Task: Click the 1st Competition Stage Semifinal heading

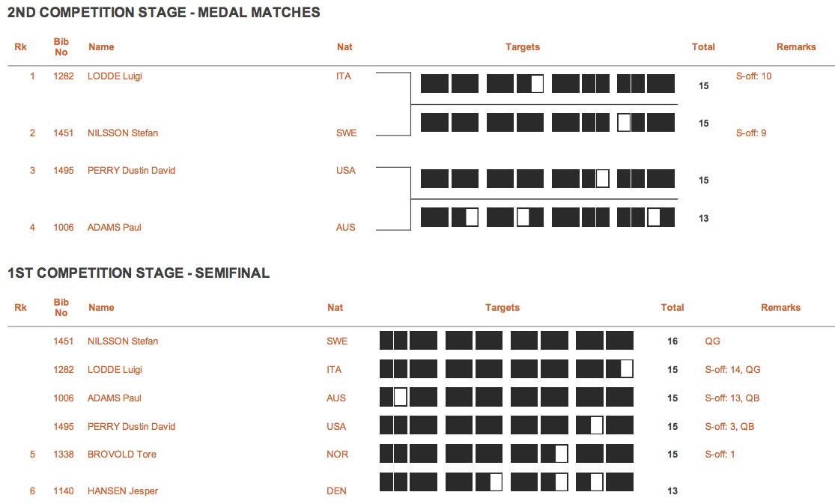Action: [139, 273]
